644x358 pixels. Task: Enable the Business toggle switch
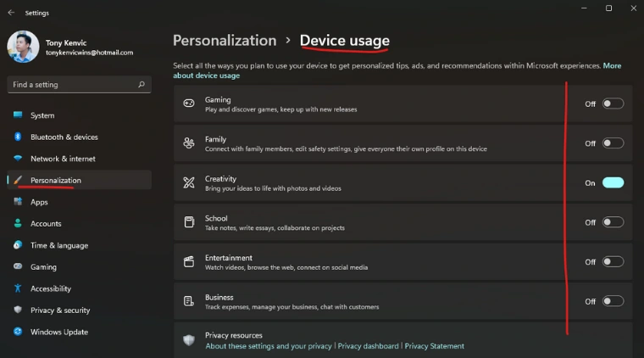coord(613,301)
